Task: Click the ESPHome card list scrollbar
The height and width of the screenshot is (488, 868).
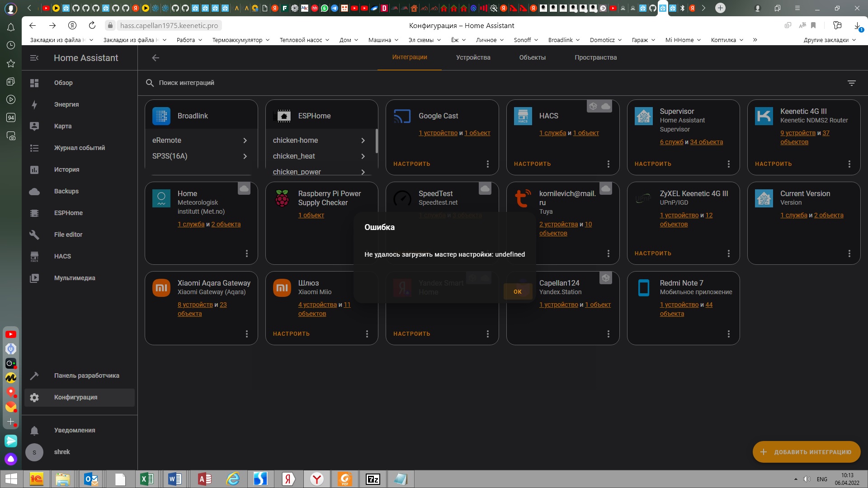Action: (x=377, y=141)
